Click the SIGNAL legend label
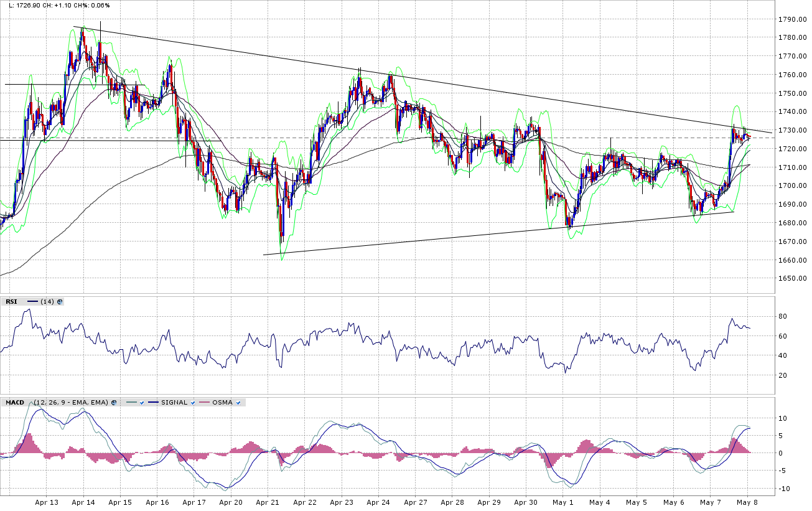Viewport: 812px width, 511px height. point(174,403)
